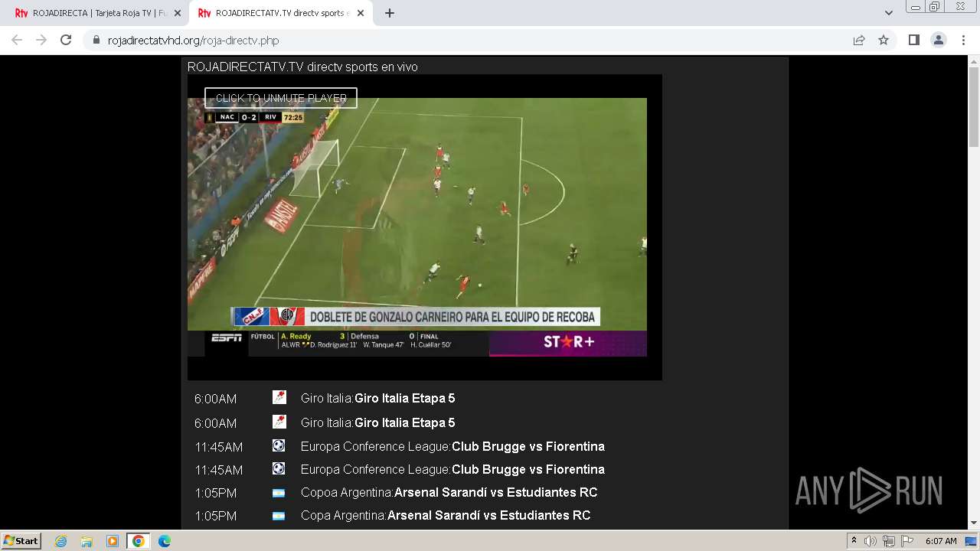Click the ROJADIRECTATV.TV directv sports en vivo heading
Image resolution: width=980 pixels, height=551 pixels.
coord(302,67)
